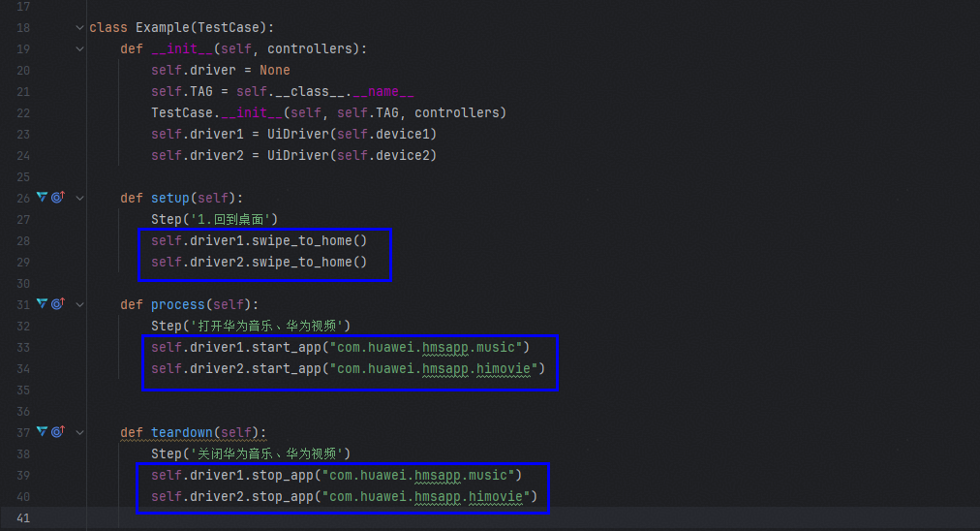Click start_app on the driver1 line

(x=287, y=347)
